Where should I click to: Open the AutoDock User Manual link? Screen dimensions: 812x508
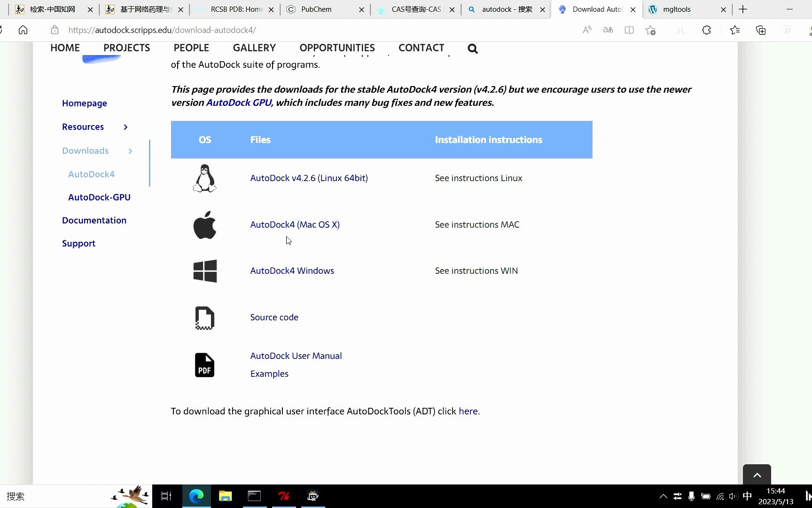coord(296,356)
